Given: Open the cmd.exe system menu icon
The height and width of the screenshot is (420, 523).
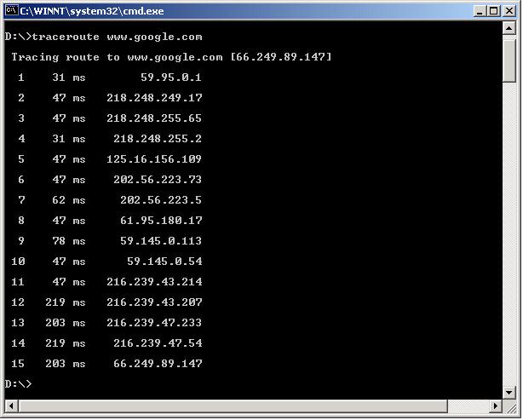Looking at the screenshot, I should coord(11,10).
